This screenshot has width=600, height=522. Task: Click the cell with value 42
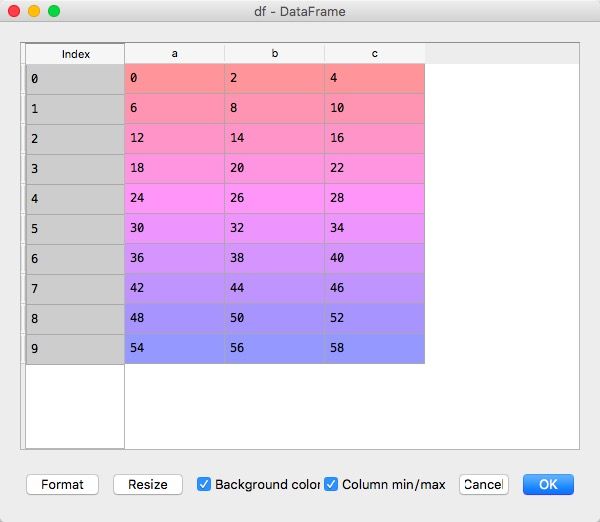coord(174,288)
